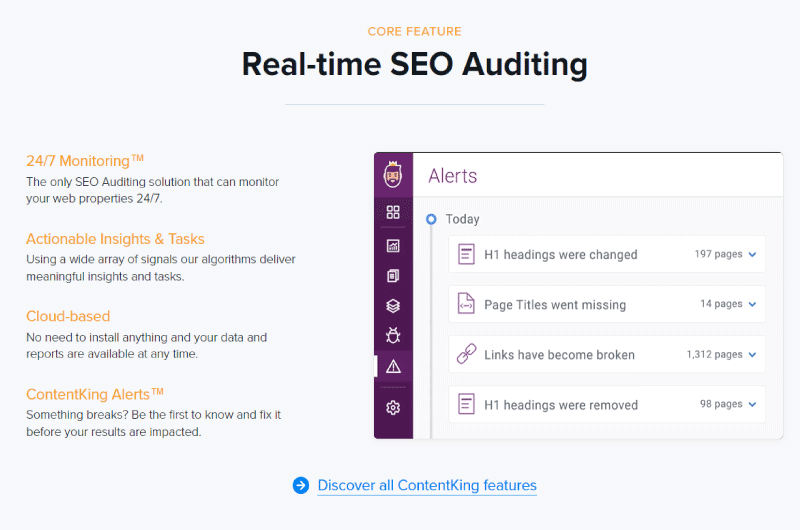Open the chart reports icon in sidebar

(393, 246)
